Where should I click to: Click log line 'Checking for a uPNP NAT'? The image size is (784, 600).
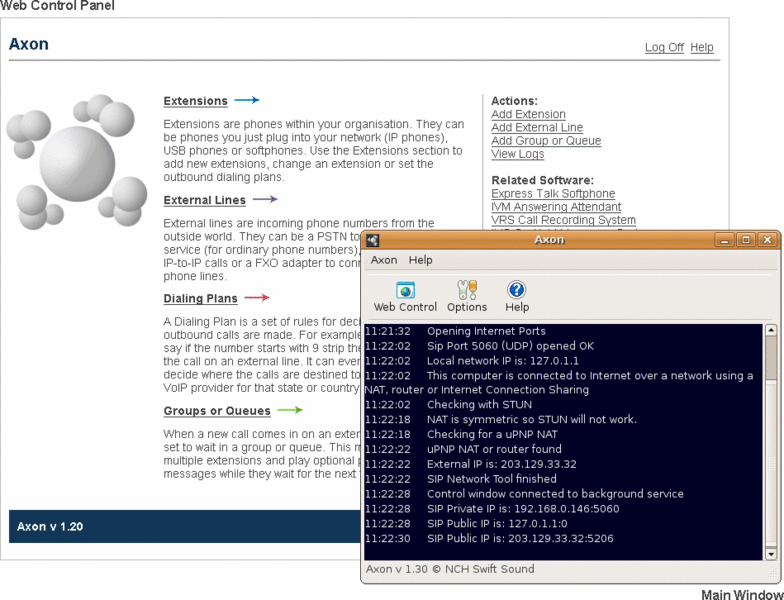click(492, 434)
